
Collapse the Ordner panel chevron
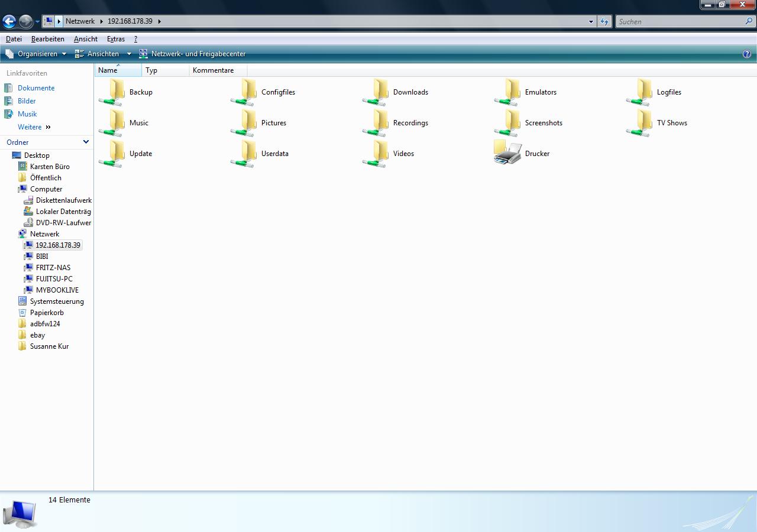click(x=86, y=142)
